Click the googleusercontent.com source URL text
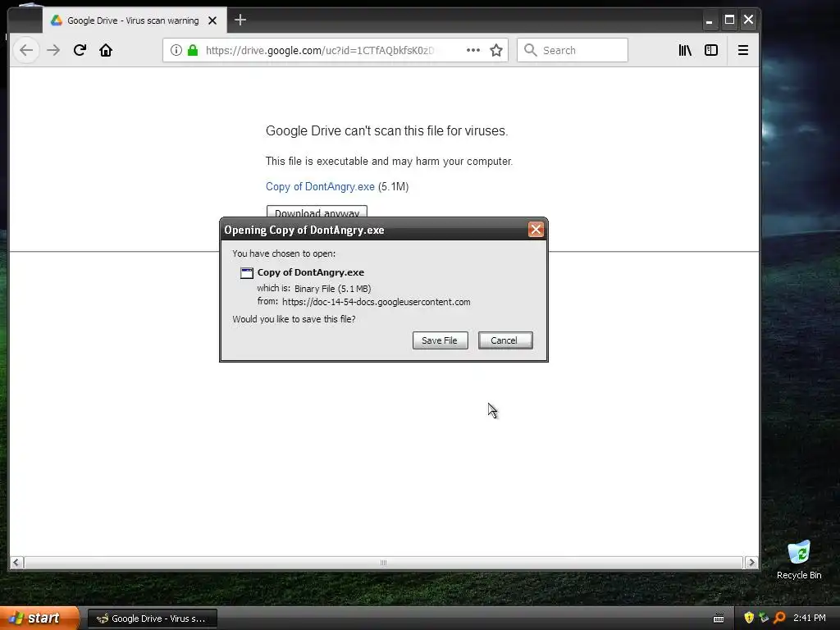The height and width of the screenshot is (630, 840). tap(376, 302)
